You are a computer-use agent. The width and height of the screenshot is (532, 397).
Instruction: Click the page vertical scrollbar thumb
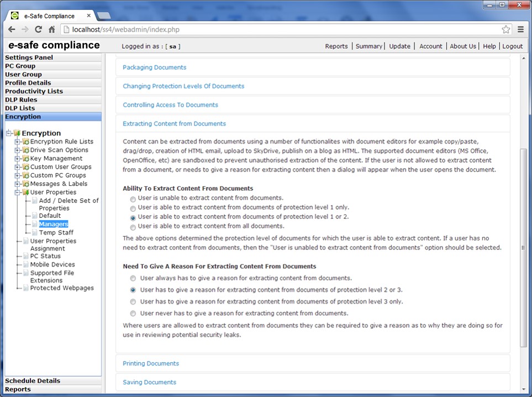(x=524, y=247)
